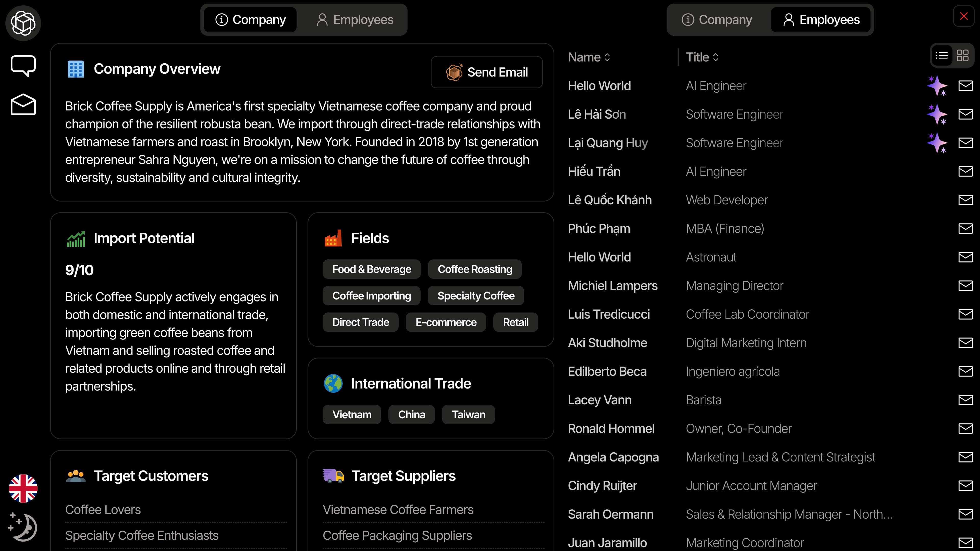Viewport: 980px width, 551px height.
Task: Click the Company Overview building icon
Action: (x=75, y=69)
